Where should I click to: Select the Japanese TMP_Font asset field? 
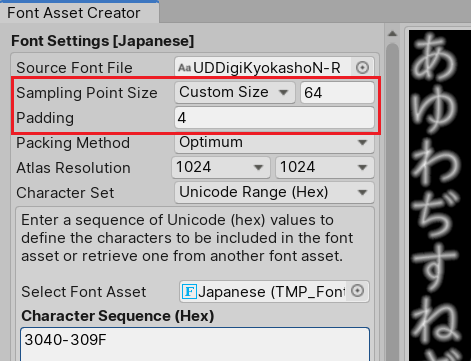pos(274,292)
